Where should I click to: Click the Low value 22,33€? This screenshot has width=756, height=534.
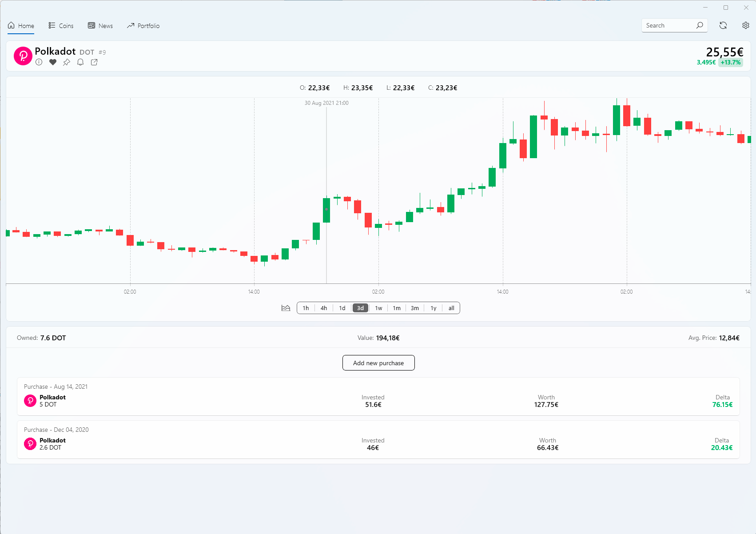click(x=404, y=88)
